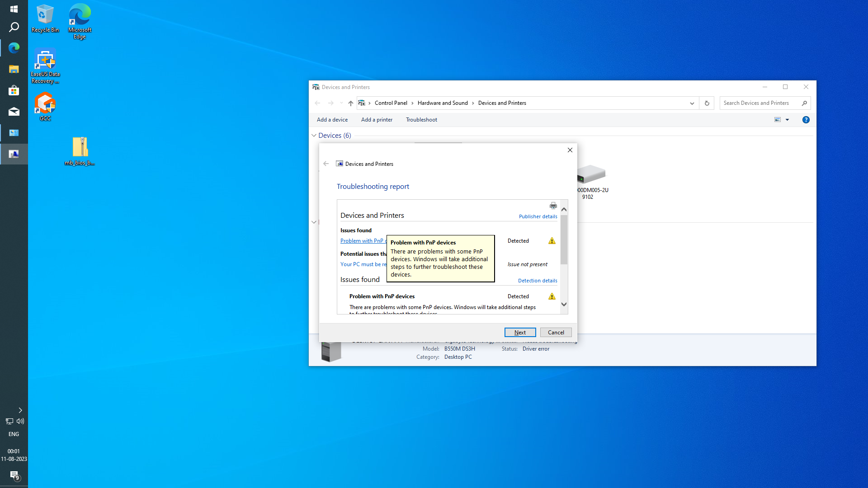
Task: Open Problem with PnP devices link
Action: pos(363,241)
